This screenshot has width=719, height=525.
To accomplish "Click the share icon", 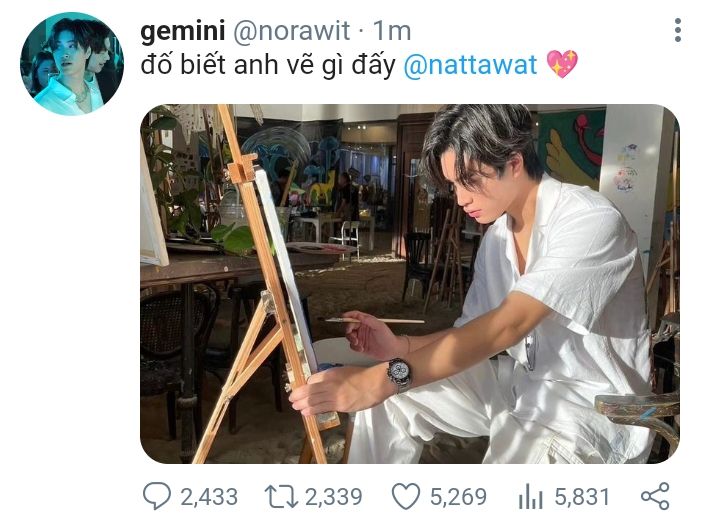I will point(654,496).
